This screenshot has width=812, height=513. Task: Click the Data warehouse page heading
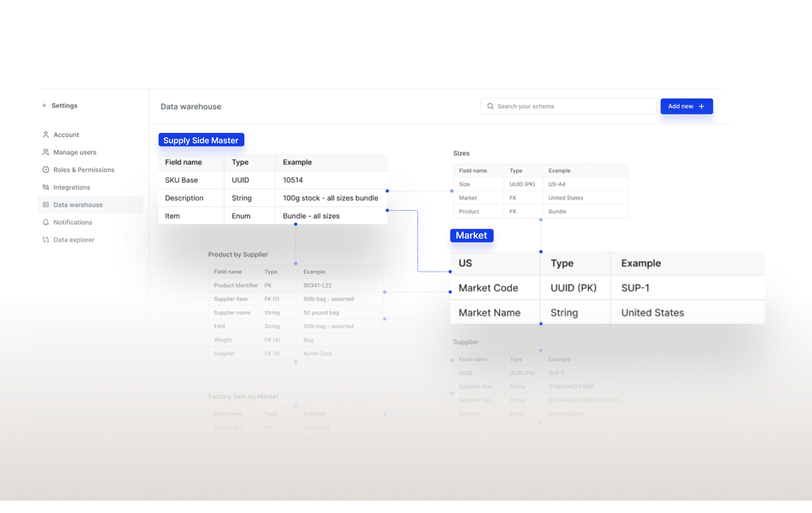click(191, 107)
